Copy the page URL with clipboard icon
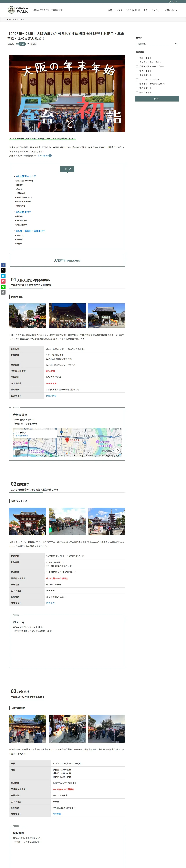This screenshot has height=868, width=186. (x=3, y=293)
